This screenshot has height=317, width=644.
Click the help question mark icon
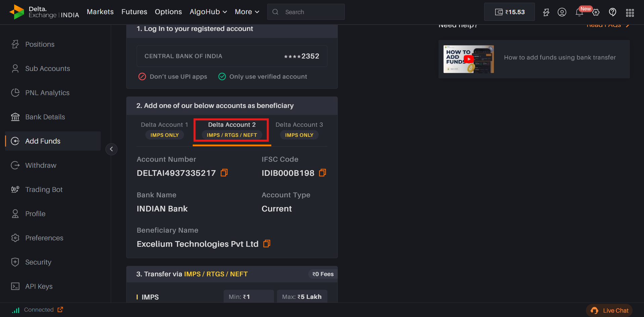[x=612, y=12]
